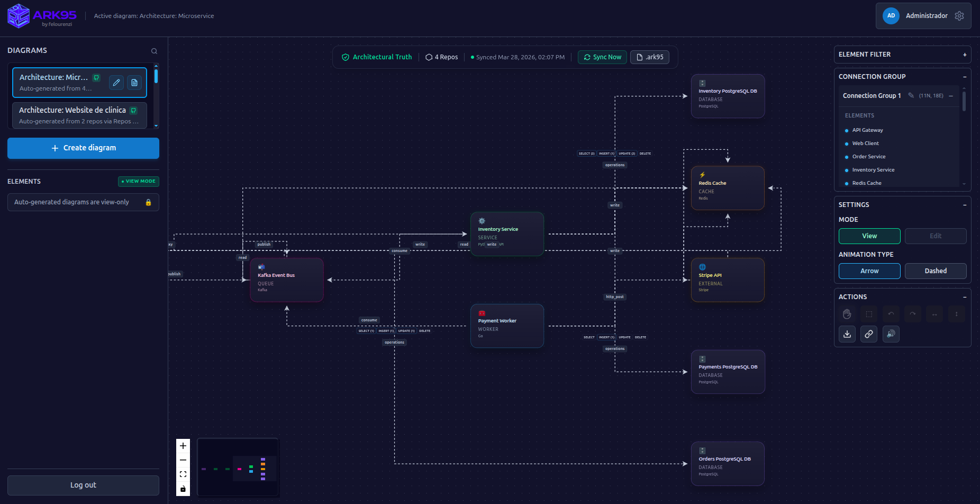Click the minimap thumbnail to navigate
The image size is (980, 504).
[x=237, y=467]
